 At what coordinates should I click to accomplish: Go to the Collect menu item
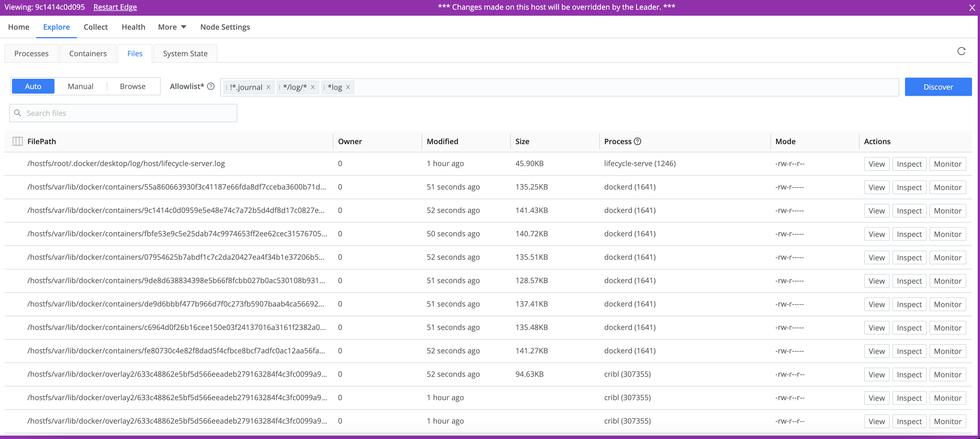click(x=96, y=27)
